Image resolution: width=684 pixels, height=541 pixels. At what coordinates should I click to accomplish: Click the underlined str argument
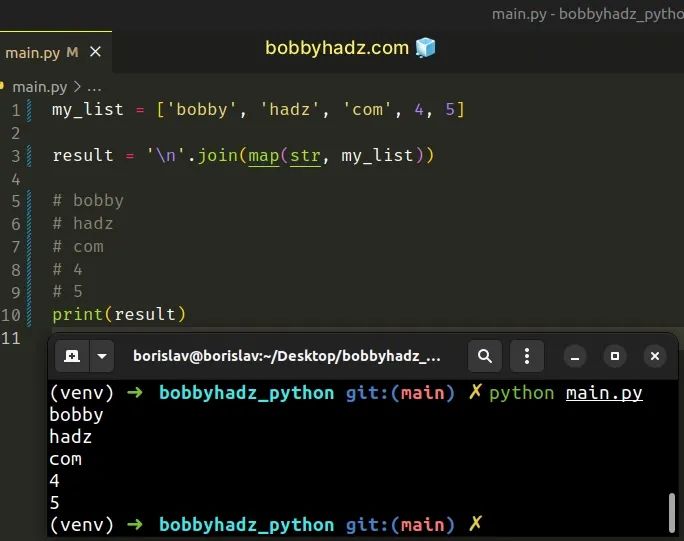pos(305,156)
